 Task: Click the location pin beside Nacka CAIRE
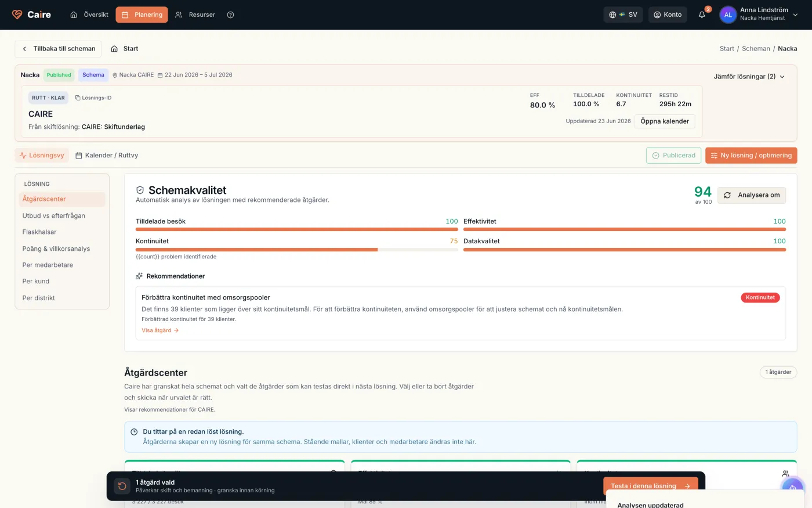[x=115, y=75]
